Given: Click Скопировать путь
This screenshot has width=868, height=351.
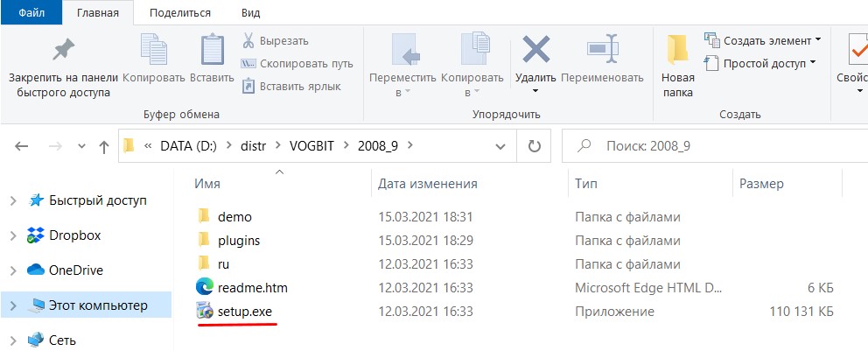Looking at the screenshot, I should [x=297, y=64].
